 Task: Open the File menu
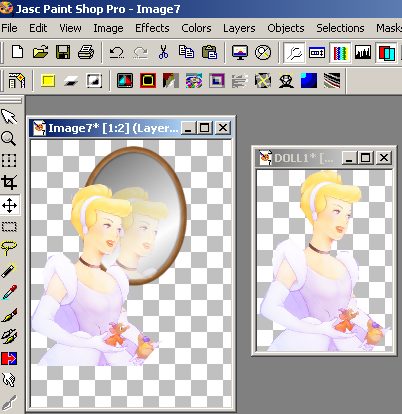click(x=9, y=28)
